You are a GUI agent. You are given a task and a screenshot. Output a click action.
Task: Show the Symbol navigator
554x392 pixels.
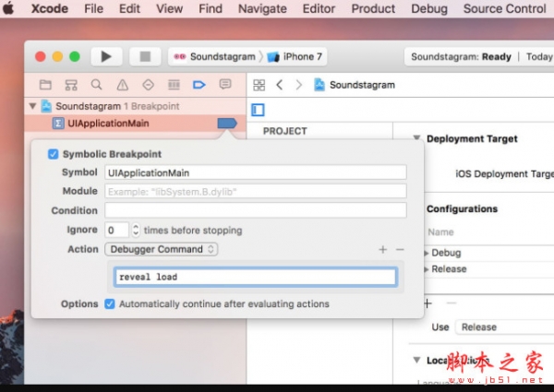(71, 85)
